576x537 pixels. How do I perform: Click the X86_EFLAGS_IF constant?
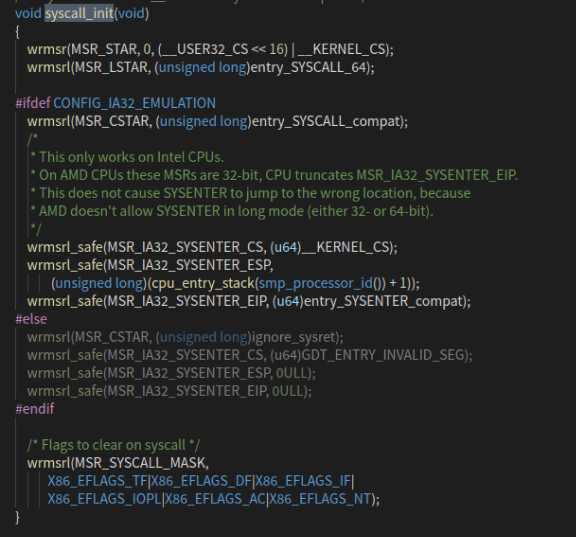(x=303, y=481)
